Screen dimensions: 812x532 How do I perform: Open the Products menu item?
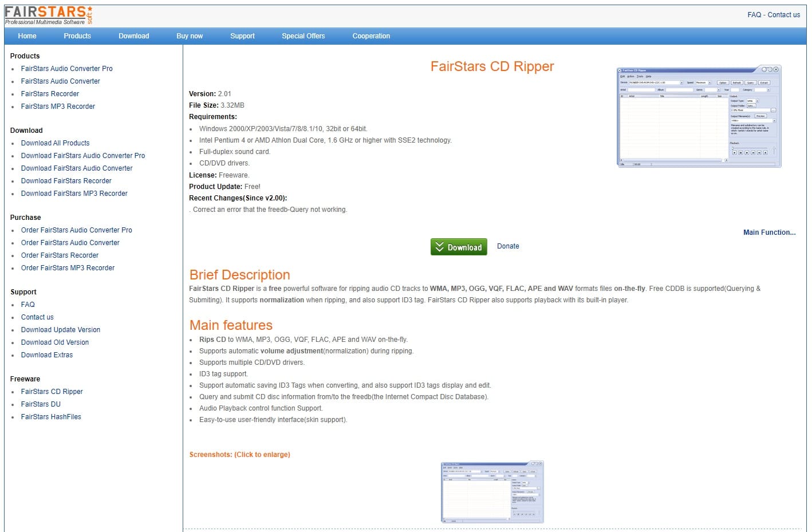(77, 36)
